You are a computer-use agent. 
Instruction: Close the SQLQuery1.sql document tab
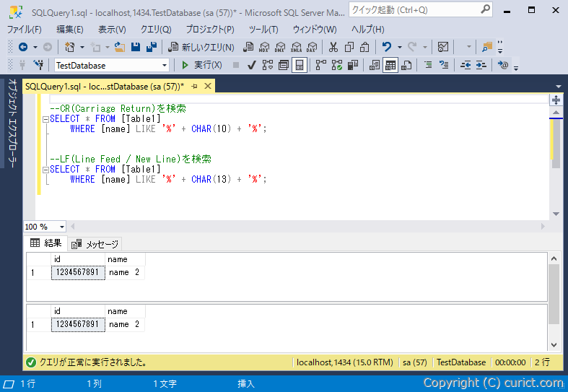pos(208,86)
